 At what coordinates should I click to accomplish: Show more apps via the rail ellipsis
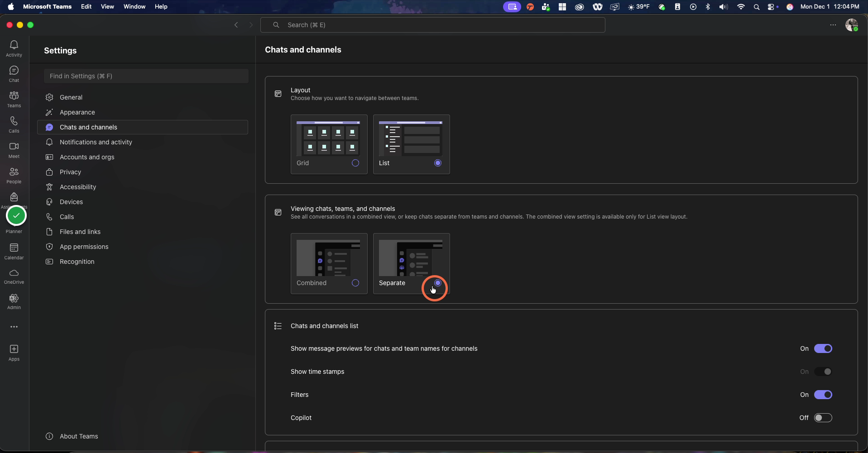point(14,327)
